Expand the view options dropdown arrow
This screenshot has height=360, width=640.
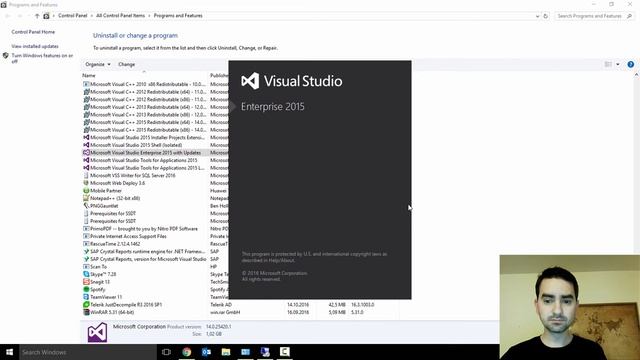click(x=618, y=64)
